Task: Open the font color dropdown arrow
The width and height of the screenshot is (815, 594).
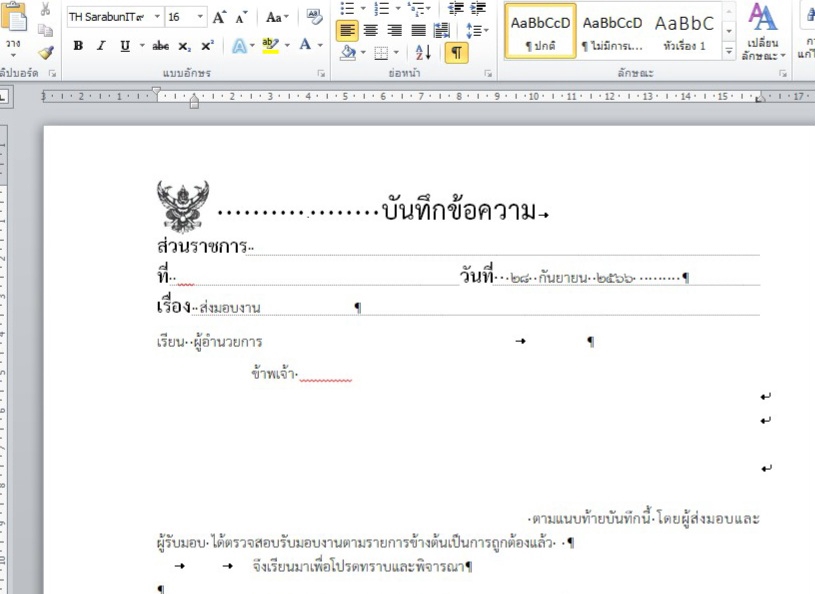Action: [319, 44]
